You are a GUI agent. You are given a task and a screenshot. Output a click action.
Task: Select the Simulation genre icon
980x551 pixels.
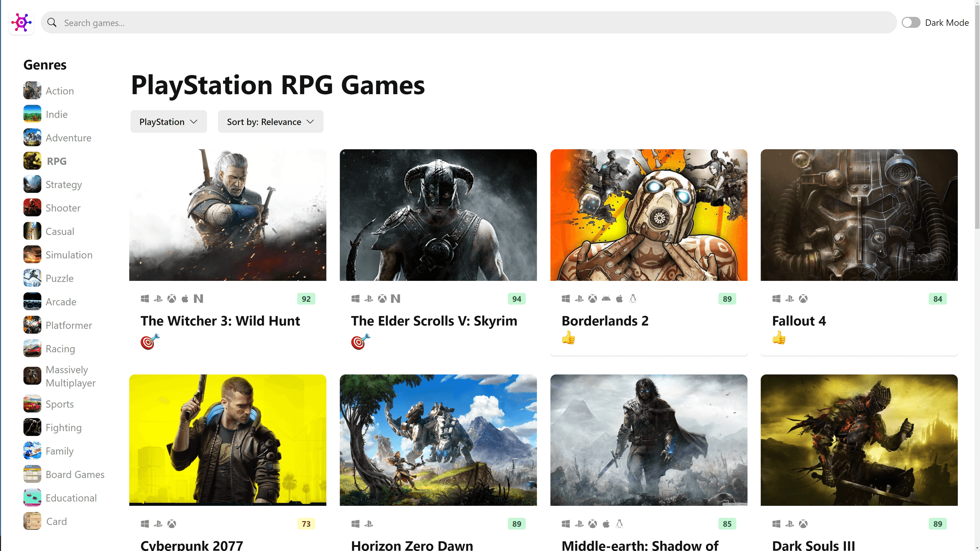(x=32, y=255)
